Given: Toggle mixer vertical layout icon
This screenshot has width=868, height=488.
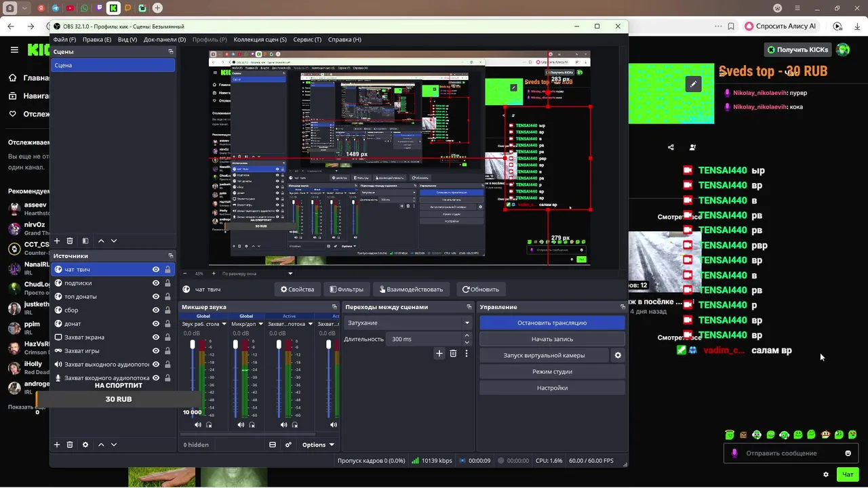Looking at the screenshot, I should pyautogui.click(x=273, y=445).
